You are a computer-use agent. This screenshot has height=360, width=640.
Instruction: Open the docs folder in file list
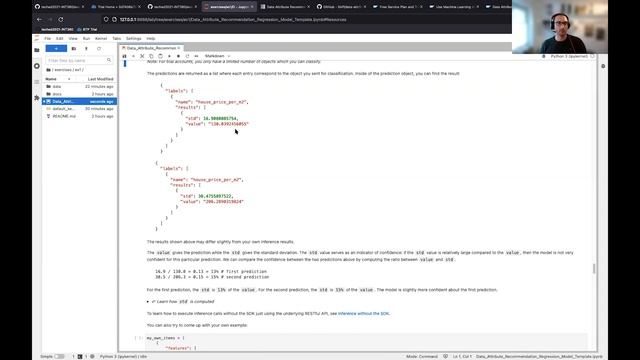[80, 94]
